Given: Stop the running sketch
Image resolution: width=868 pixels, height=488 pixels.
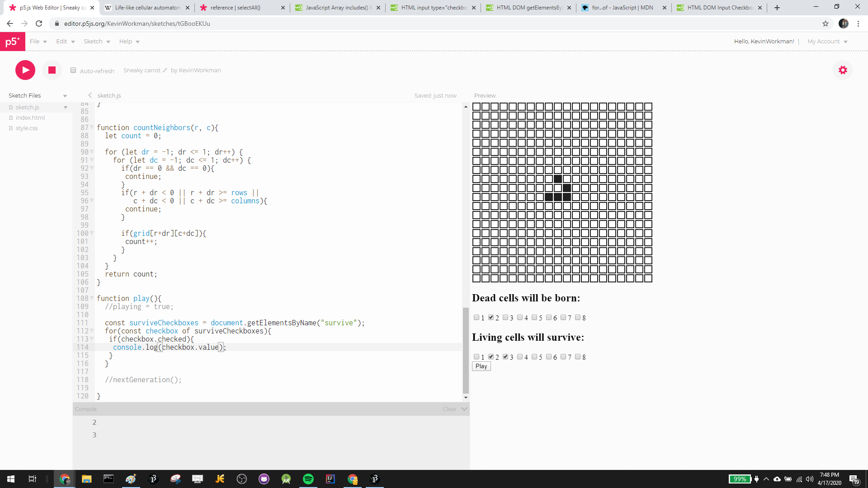Looking at the screenshot, I should pos(52,70).
